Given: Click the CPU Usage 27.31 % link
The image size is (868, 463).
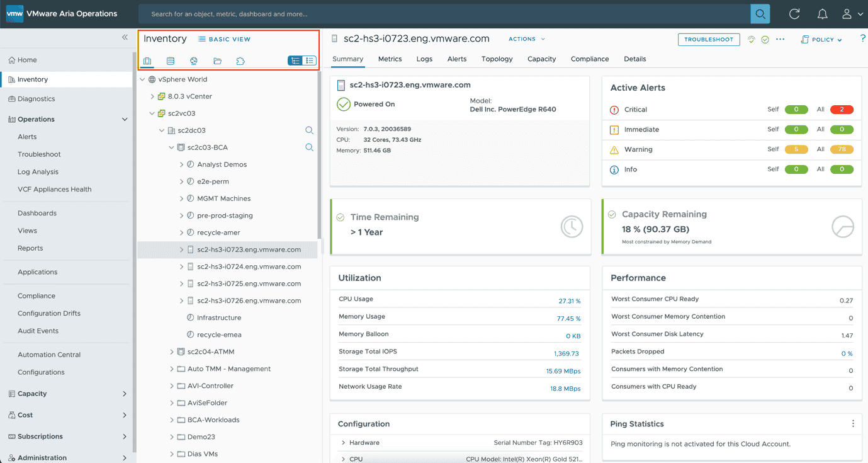Looking at the screenshot, I should (x=569, y=301).
